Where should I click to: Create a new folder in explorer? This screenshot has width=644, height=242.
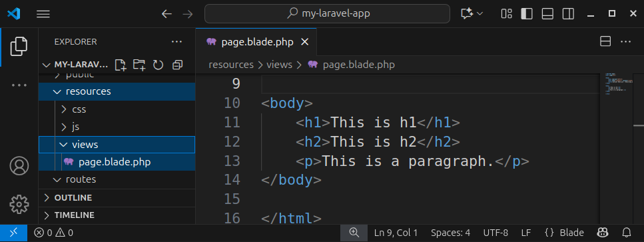click(139, 65)
